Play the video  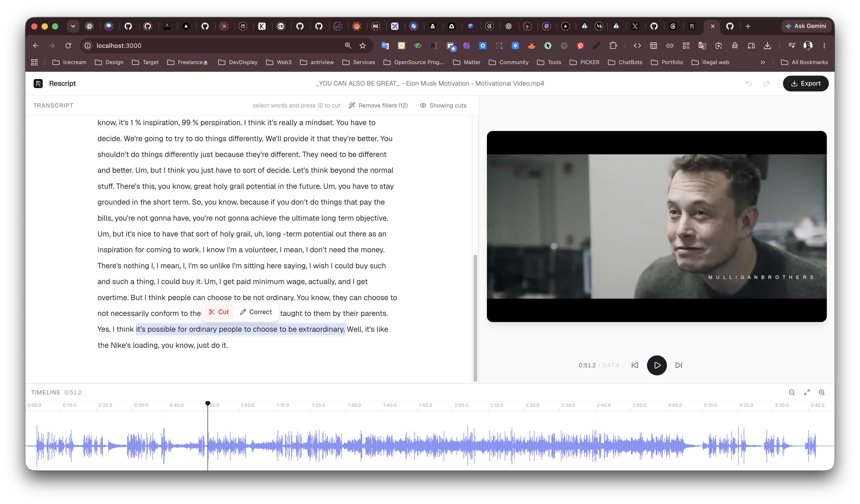657,365
